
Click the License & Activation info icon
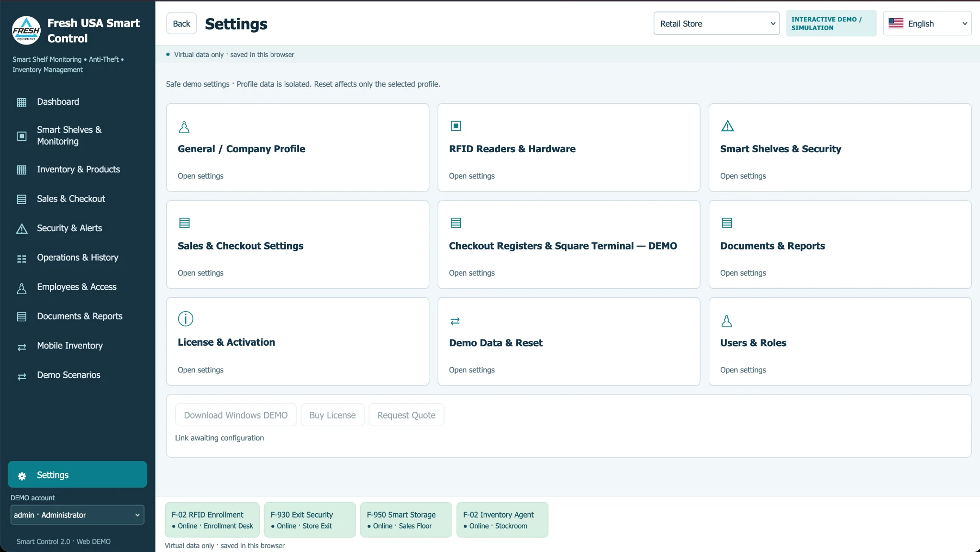click(186, 319)
